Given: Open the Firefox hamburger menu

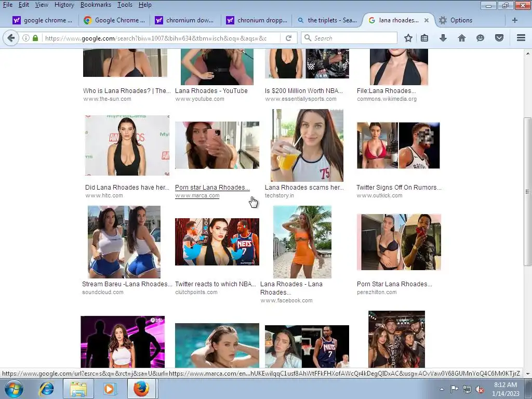Looking at the screenshot, I should [x=521, y=37].
